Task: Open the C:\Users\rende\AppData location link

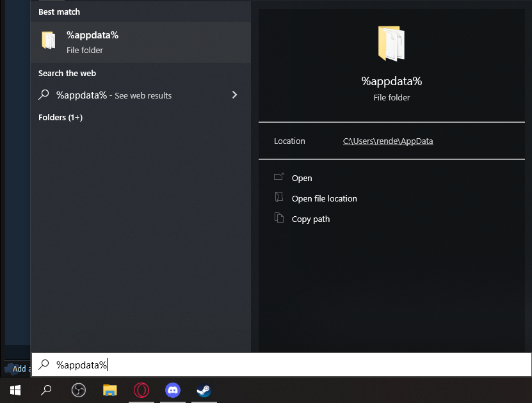Action: point(388,141)
